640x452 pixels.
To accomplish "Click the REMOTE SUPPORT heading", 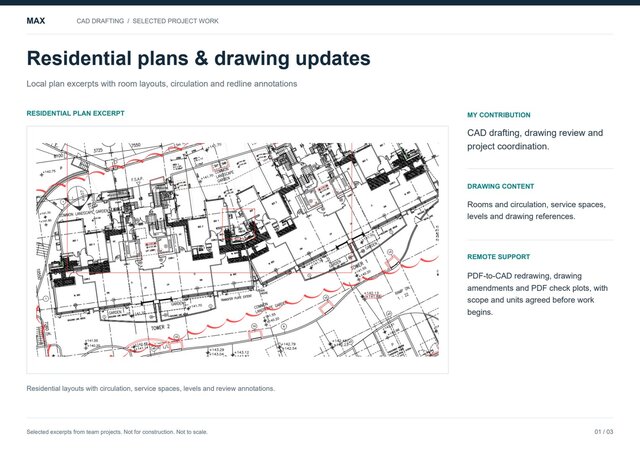I will click(x=498, y=257).
